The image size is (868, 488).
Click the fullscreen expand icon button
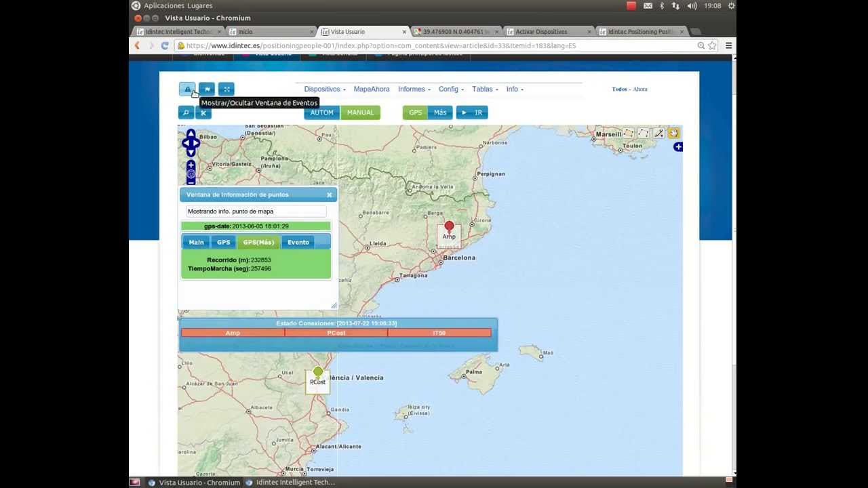click(226, 89)
